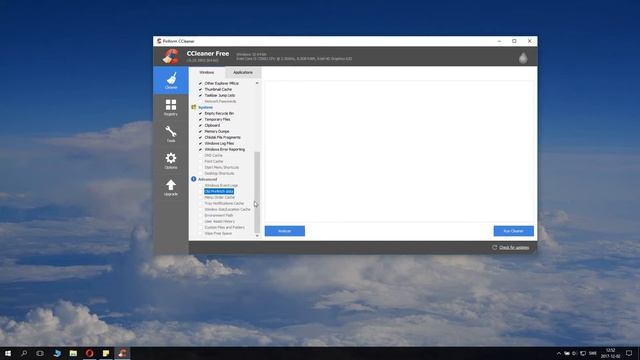Image resolution: width=640 pixels, height=360 pixels.
Task: Click the Analyze button
Action: tap(284, 231)
